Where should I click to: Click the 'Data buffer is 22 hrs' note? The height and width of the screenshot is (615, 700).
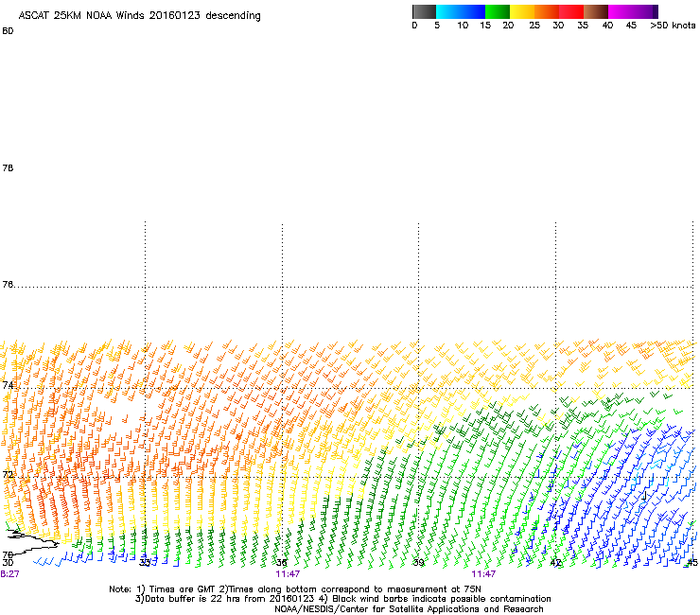point(342,599)
